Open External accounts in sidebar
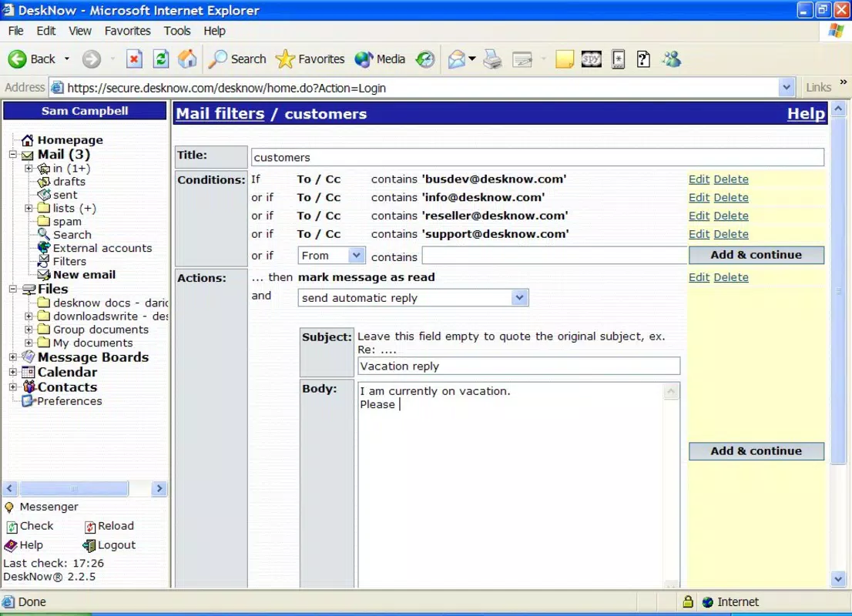 102,248
